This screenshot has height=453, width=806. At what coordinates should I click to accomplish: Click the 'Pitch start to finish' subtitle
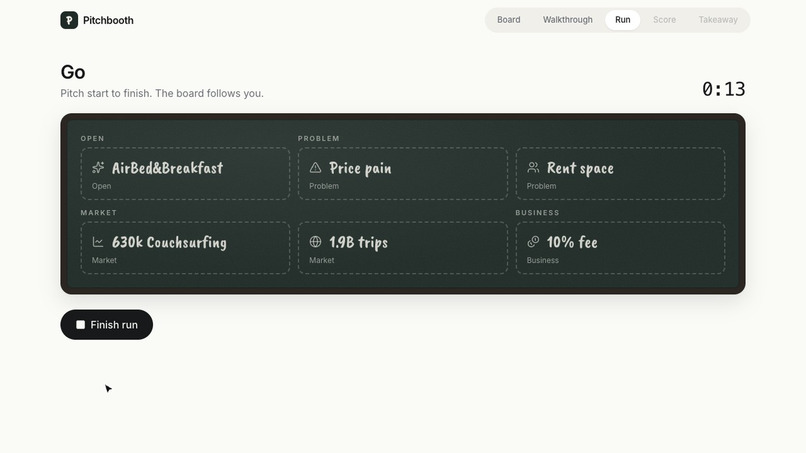[x=162, y=94]
